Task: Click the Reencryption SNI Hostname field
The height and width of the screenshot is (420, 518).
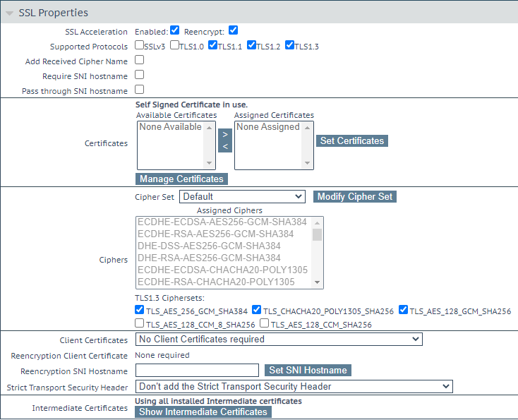Action: pyautogui.click(x=197, y=371)
